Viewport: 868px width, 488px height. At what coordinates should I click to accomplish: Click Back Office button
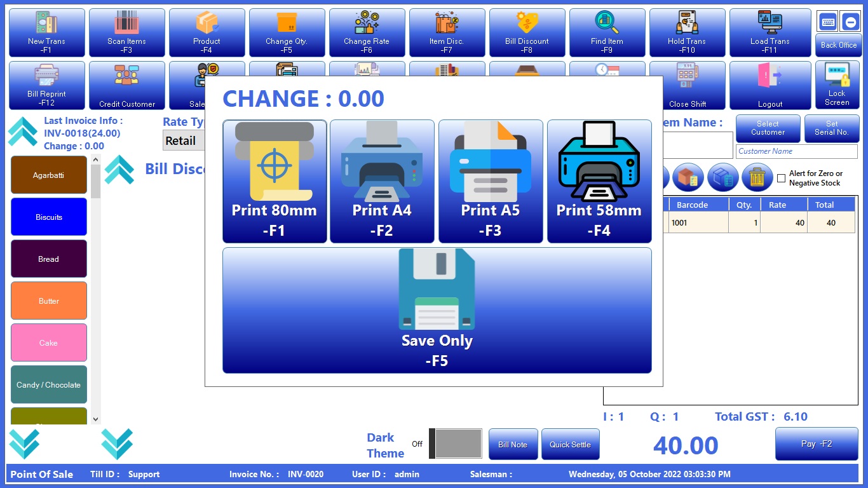(838, 45)
